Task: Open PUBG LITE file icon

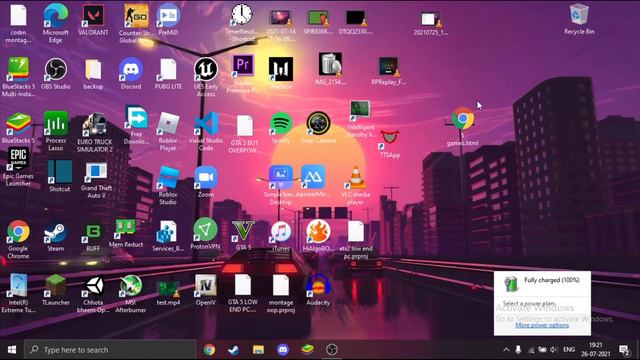Action: [x=168, y=69]
